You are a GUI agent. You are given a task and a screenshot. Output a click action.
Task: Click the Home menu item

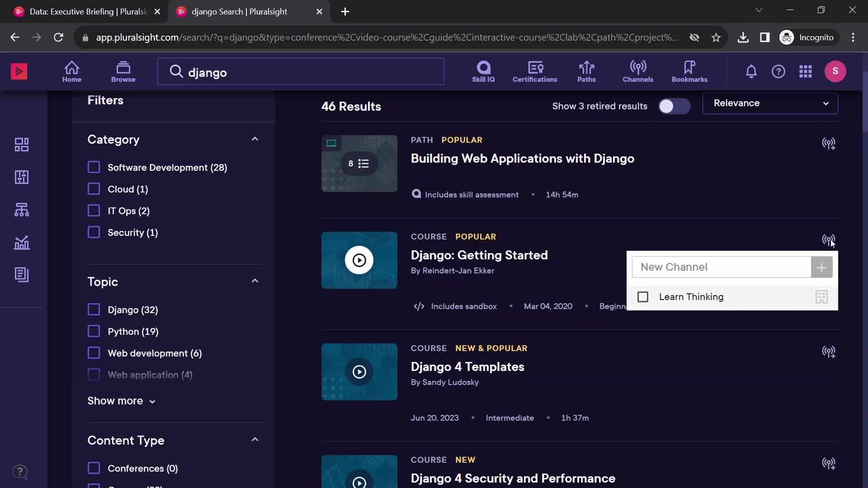(x=71, y=71)
